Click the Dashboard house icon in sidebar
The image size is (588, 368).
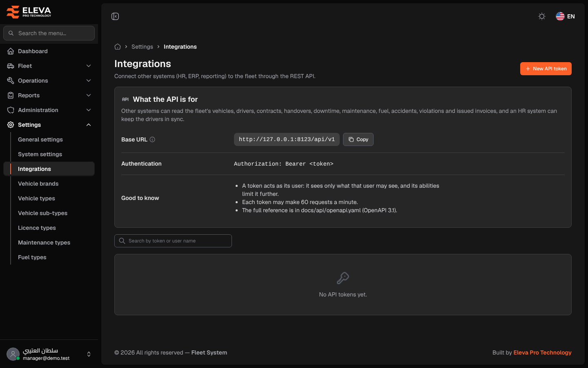coord(11,51)
